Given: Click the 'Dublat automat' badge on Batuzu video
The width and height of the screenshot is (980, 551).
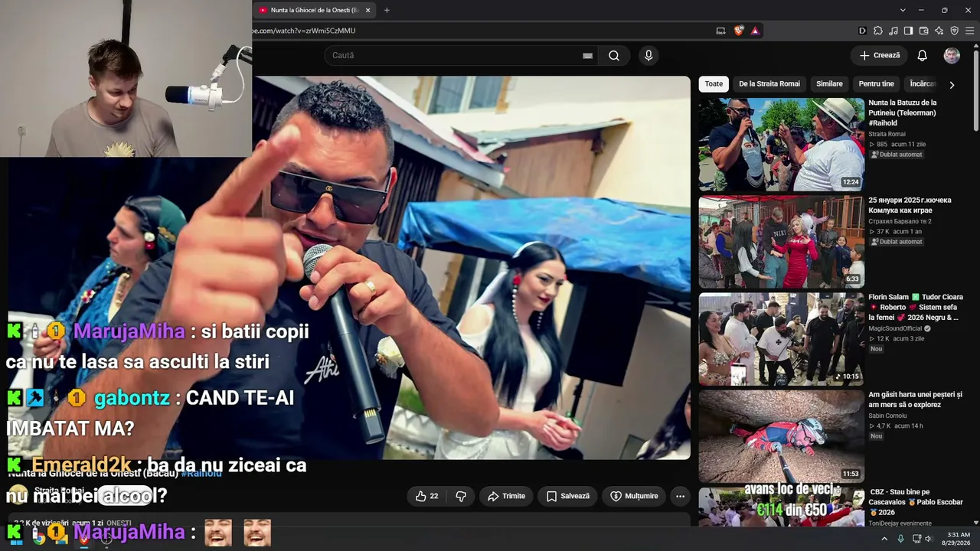Looking at the screenshot, I should click(897, 155).
